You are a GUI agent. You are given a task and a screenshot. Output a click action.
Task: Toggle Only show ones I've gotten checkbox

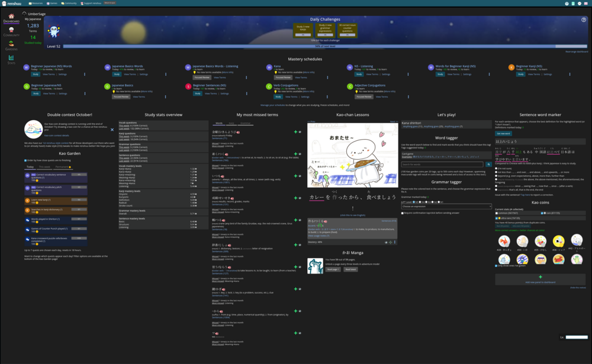497,265
